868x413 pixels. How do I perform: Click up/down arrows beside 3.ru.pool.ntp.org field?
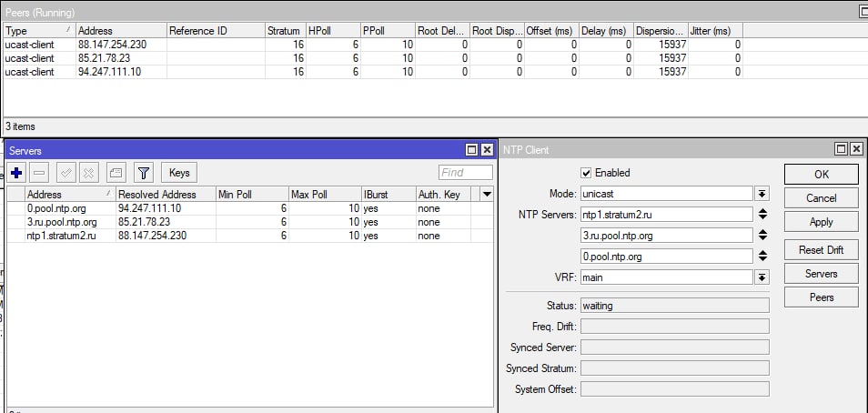click(762, 236)
